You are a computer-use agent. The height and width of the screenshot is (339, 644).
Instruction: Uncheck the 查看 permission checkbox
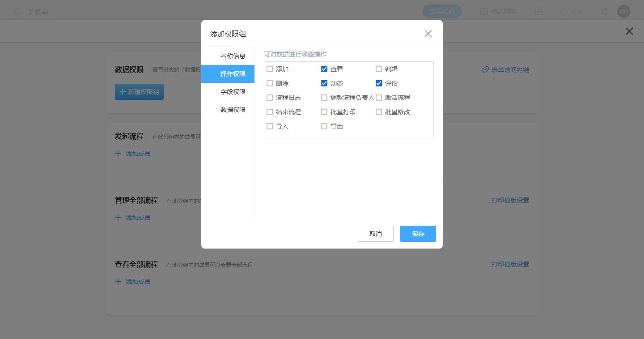pos(324,69)
